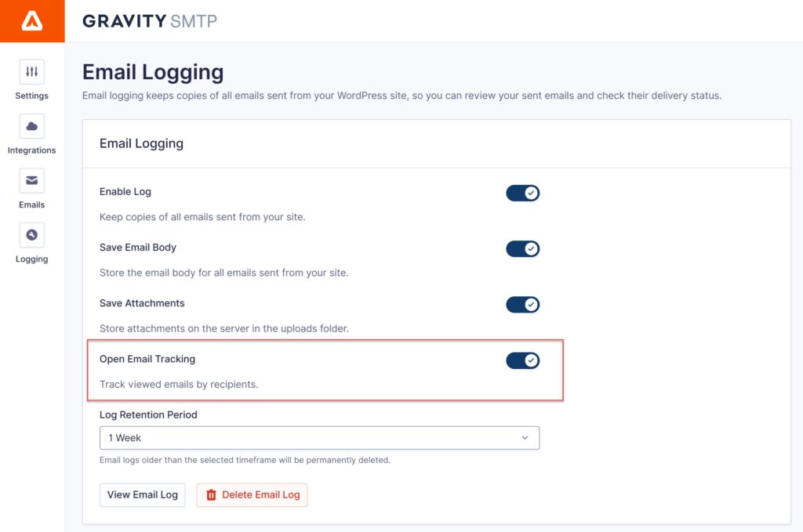Select the Logging clock icon
803x532 pixels.
coord(31,235)
